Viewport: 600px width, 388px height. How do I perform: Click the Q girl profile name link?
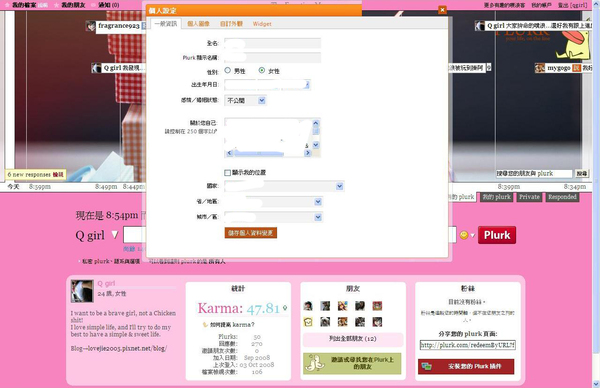point(106,284)
